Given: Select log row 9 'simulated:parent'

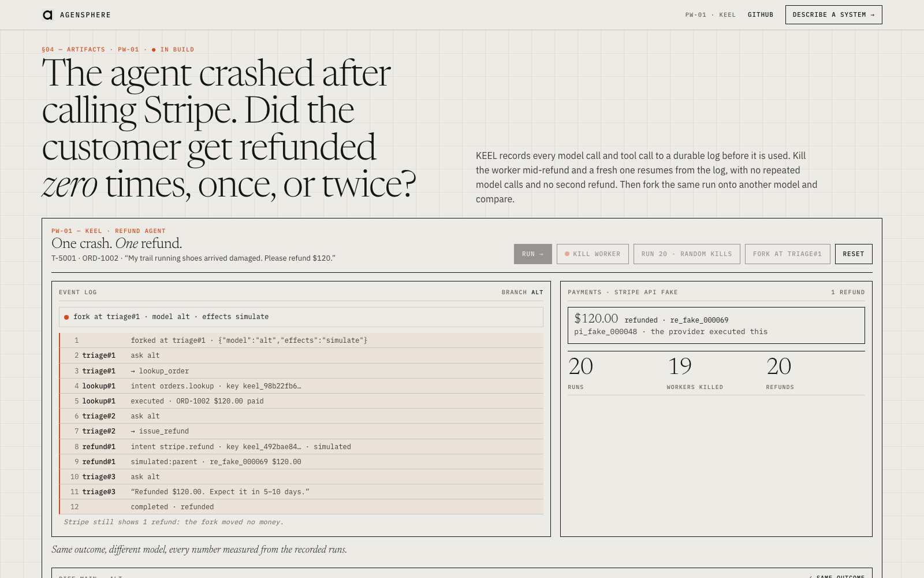Looking at the screenshot, I should [301, 462].
